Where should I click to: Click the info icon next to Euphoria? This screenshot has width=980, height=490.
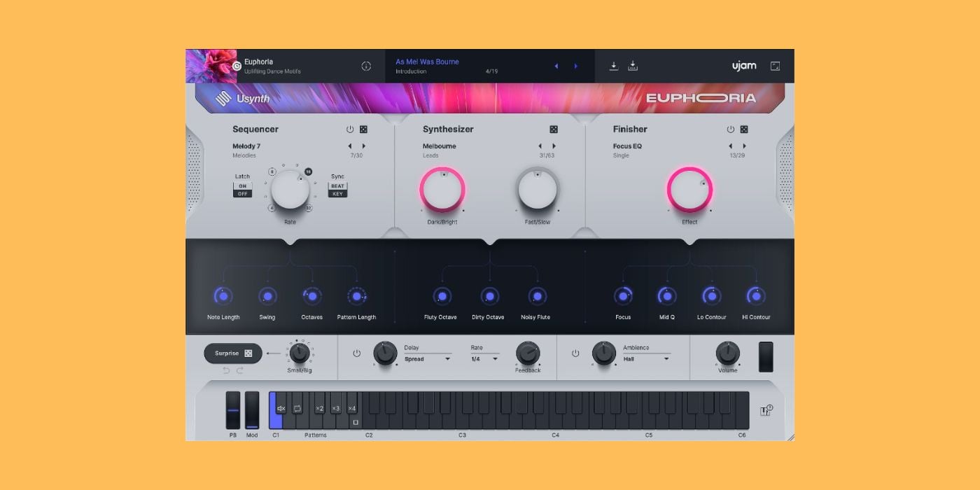pos(366,66)
